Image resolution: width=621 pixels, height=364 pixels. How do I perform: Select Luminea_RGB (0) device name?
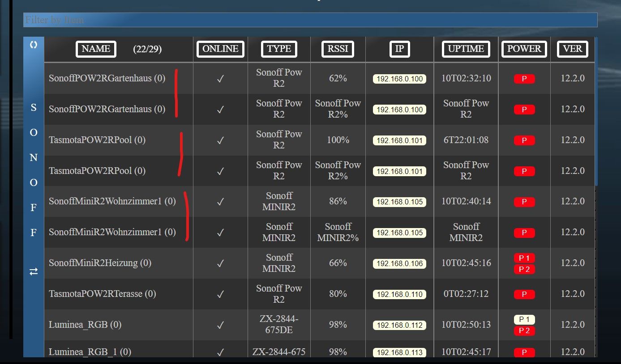click(85, 325)
